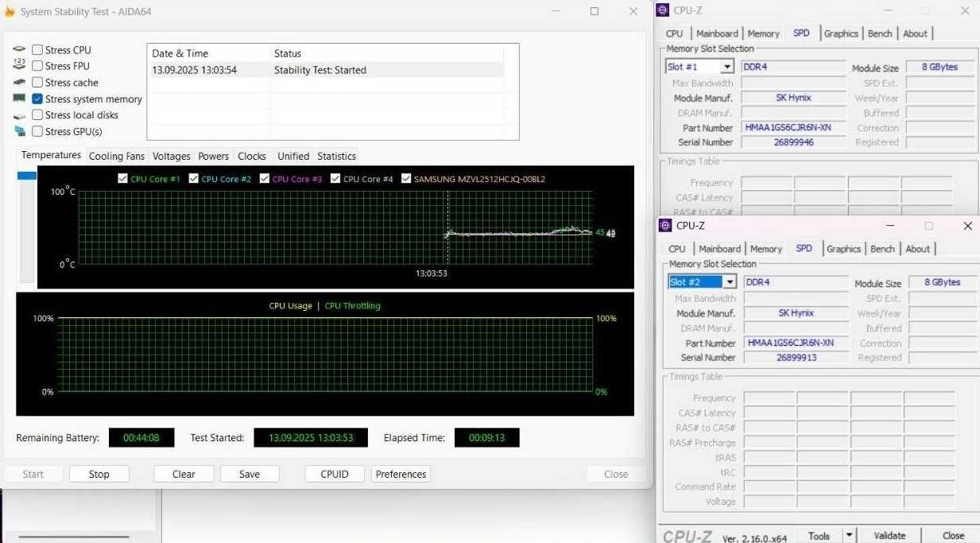
Task: Click the Stress GPU(s) monitor icon
Action: (19, 131)
